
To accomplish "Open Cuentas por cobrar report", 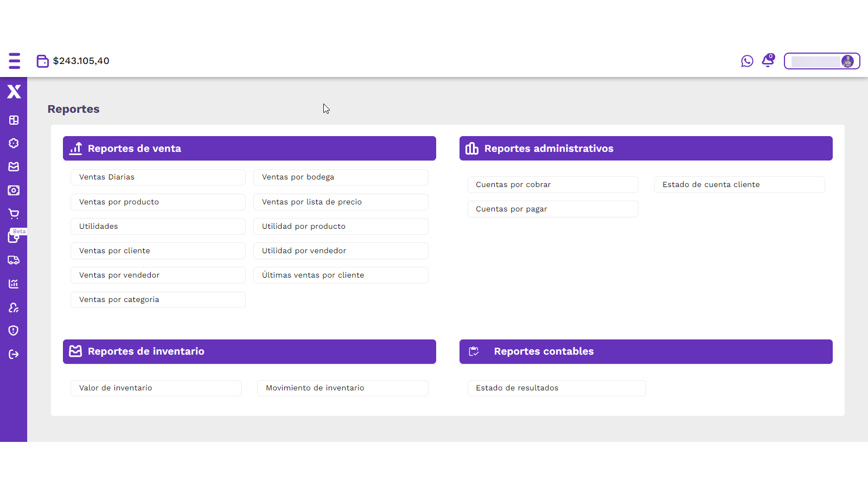I will click(x=553, y=184).
